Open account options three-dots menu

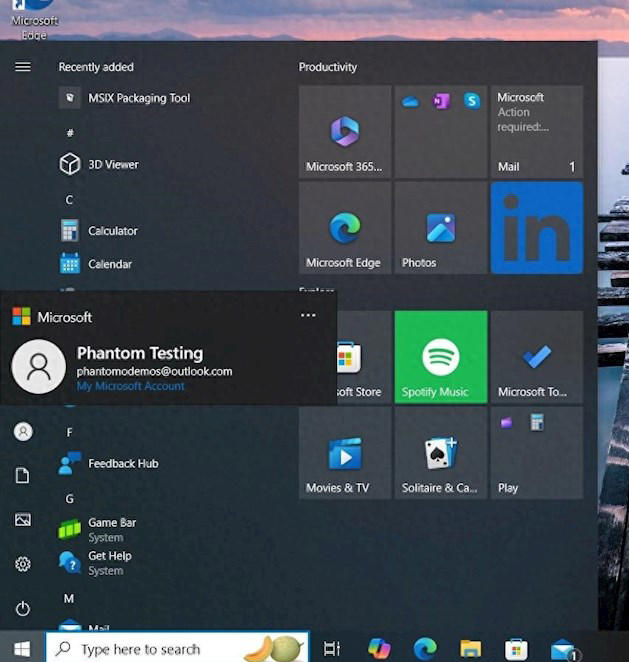click(x=308, y=315)
